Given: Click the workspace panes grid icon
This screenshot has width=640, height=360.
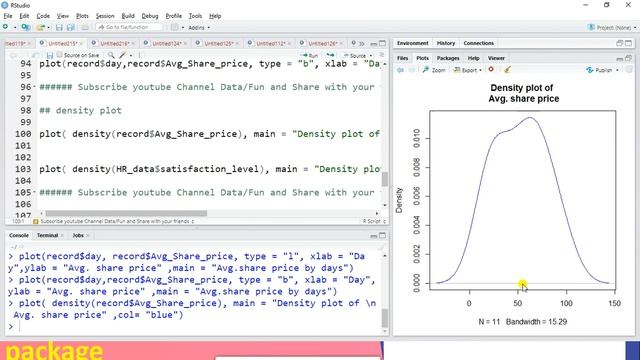Looking at the screenshot, I should [x=175, y=27].
